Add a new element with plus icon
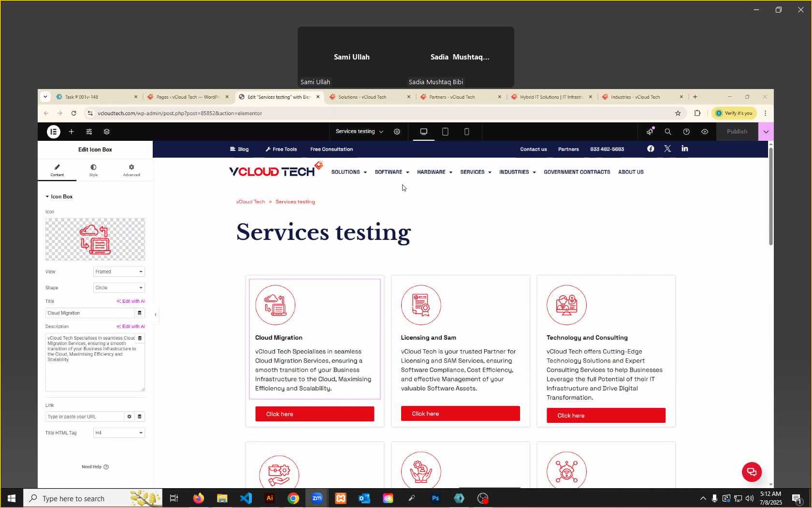The image size is (812, 508). click(x=72, y=132)
